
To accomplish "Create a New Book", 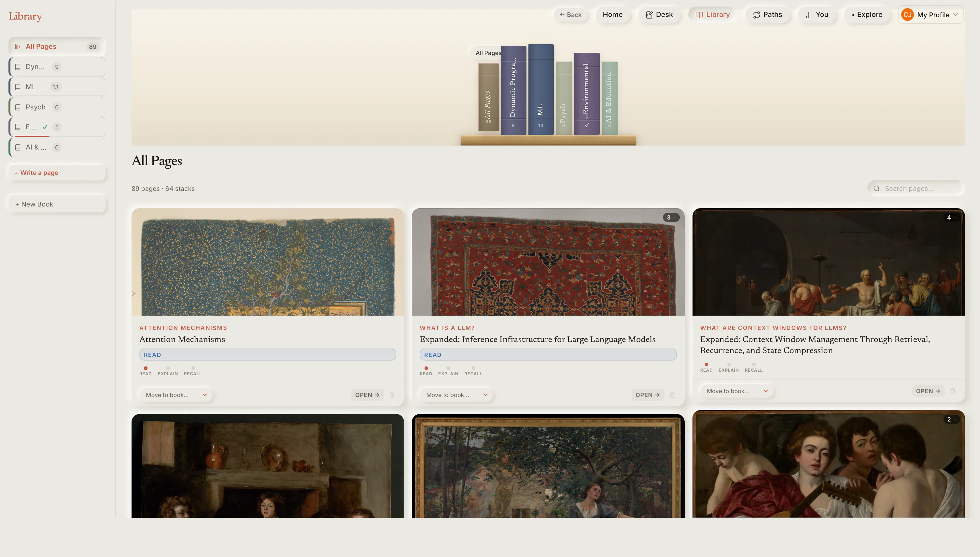I will 57,204.
